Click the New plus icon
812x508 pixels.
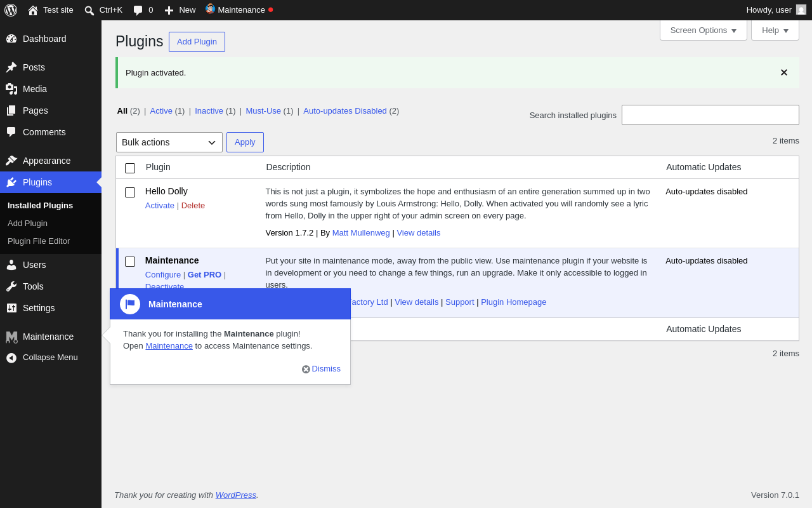click(x=169, y=10)
